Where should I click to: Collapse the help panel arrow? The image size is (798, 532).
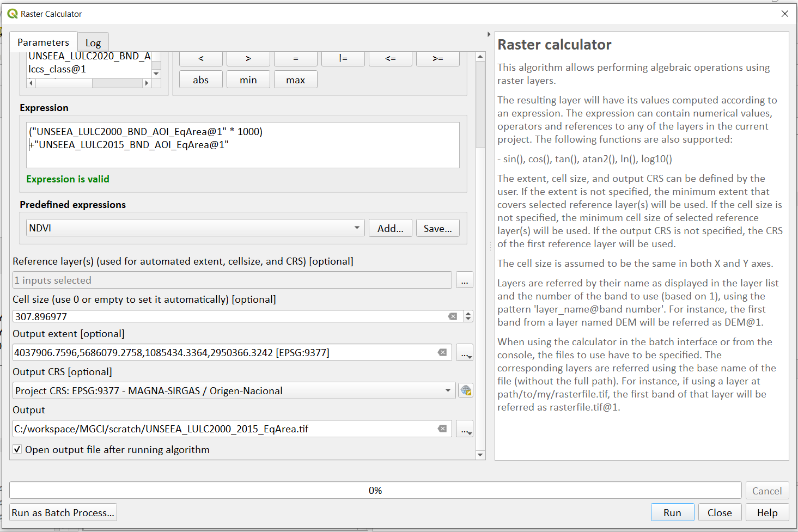point(489,34)
